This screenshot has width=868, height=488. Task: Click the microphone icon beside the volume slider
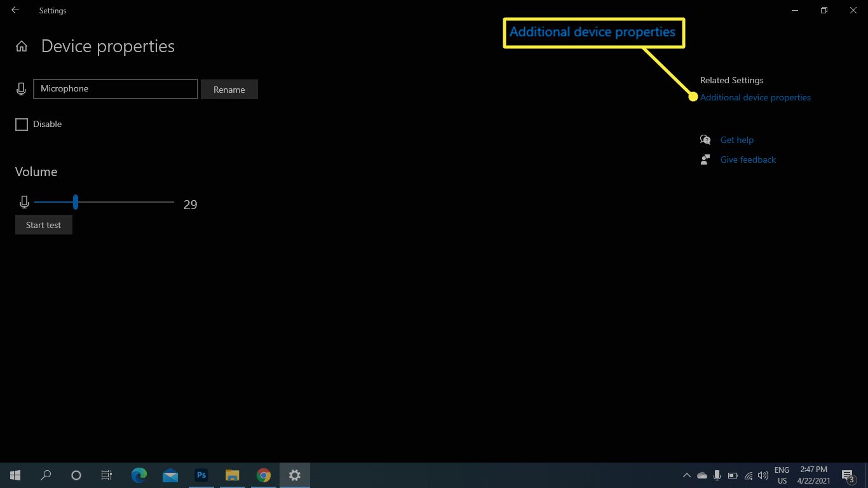(24, 202)
